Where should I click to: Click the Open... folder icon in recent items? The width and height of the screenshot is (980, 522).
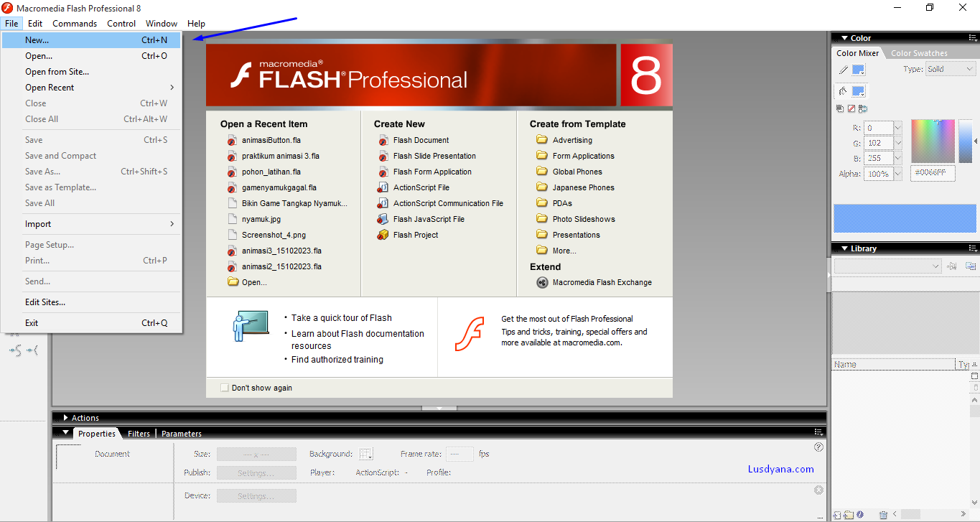(233, 282)
